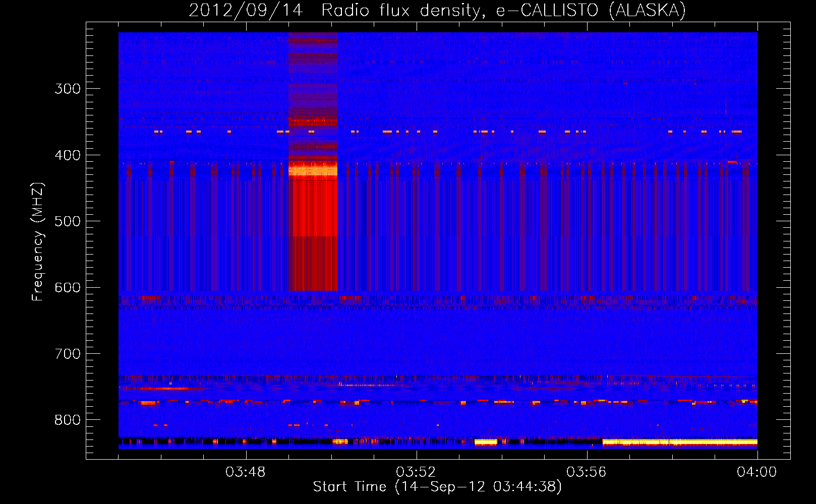Click the 03:56 time tick label
The image size is (816, 504).
click(x=587, y=472)
